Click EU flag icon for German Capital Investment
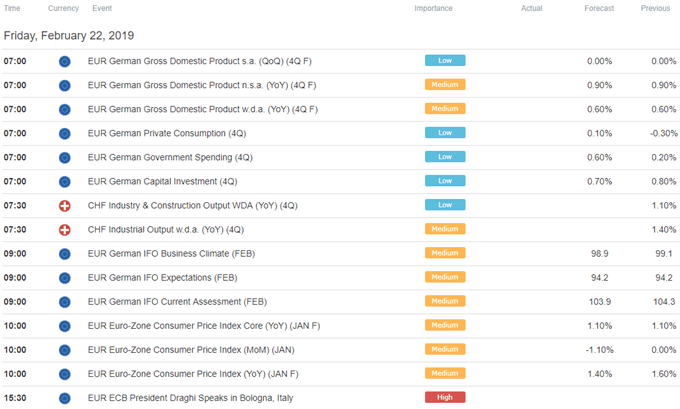The width and height of the screenshot is (680, 409). tap(65, 182)
